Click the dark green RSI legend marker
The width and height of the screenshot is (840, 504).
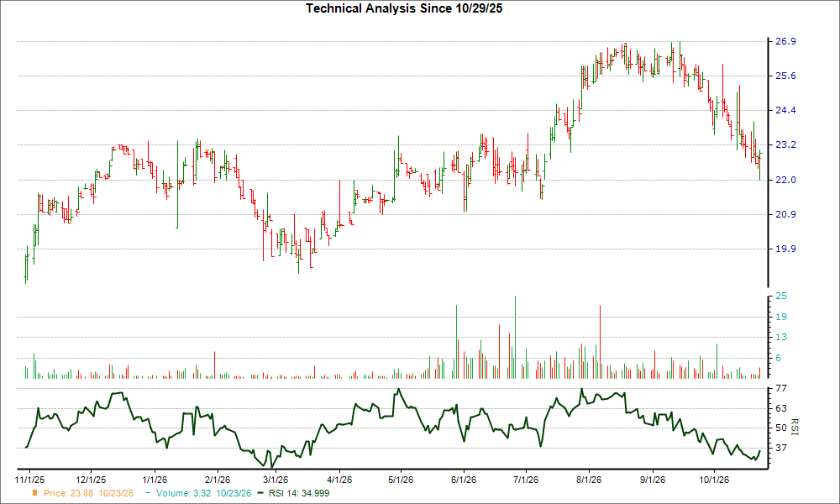click(260, 493)
